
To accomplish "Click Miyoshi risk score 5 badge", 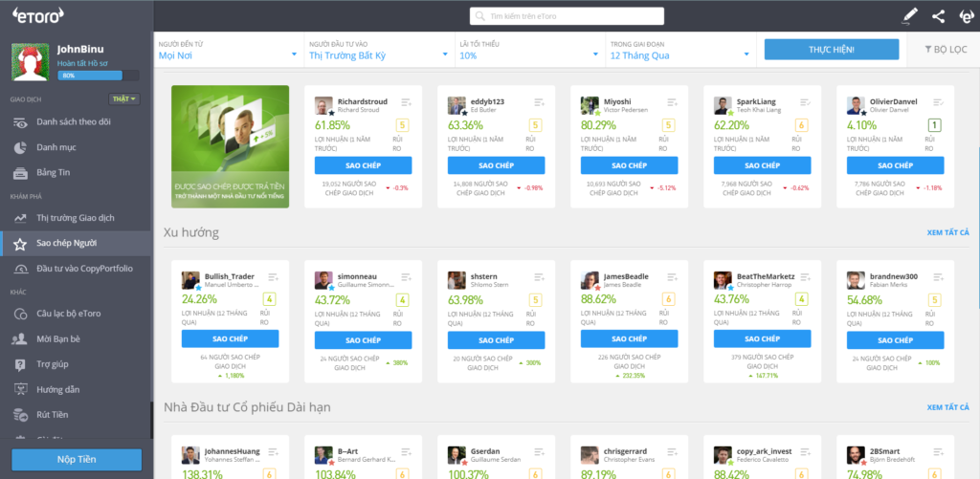I will click(669, 125).
